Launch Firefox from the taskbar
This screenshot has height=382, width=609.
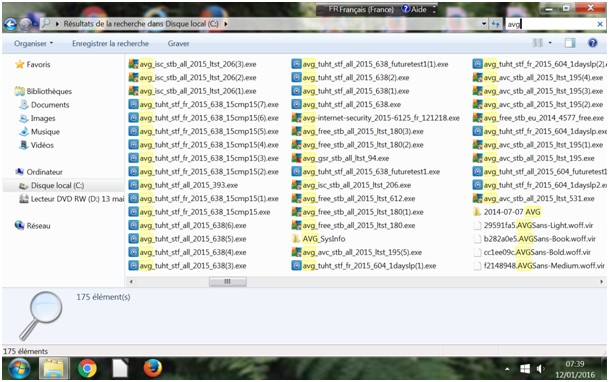153,368
